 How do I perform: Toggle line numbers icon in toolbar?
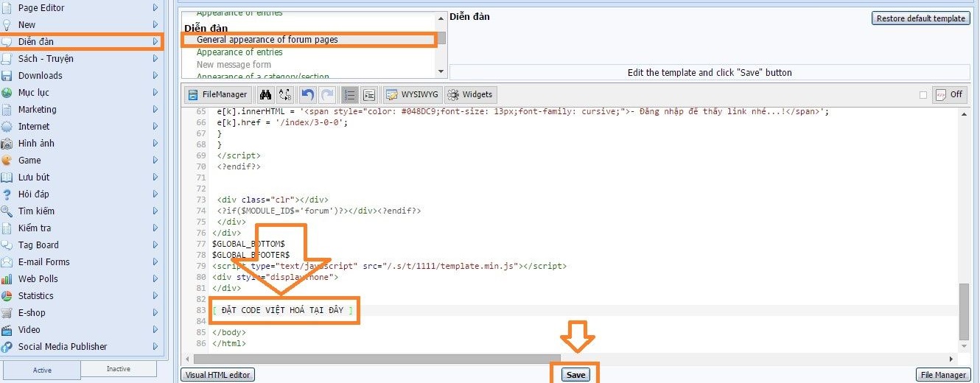click(x=350, y=95)
